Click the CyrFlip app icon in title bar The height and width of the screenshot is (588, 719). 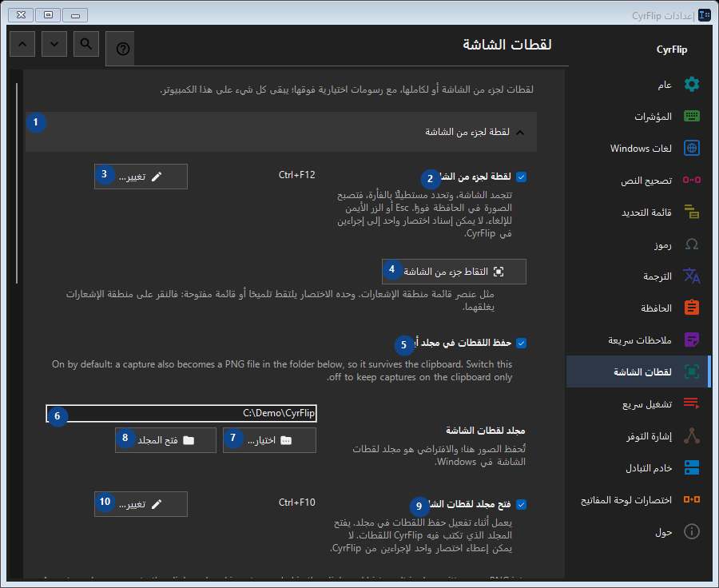705,15
